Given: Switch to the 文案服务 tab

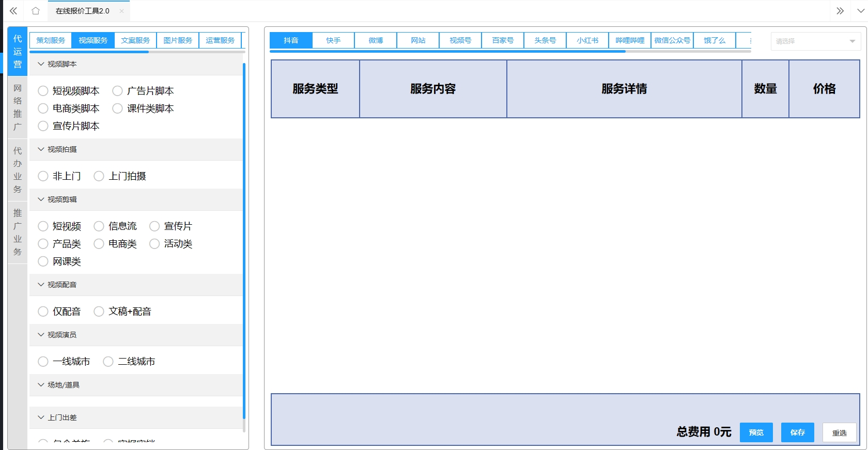Looking at the screenshot, I should [135, 40].
